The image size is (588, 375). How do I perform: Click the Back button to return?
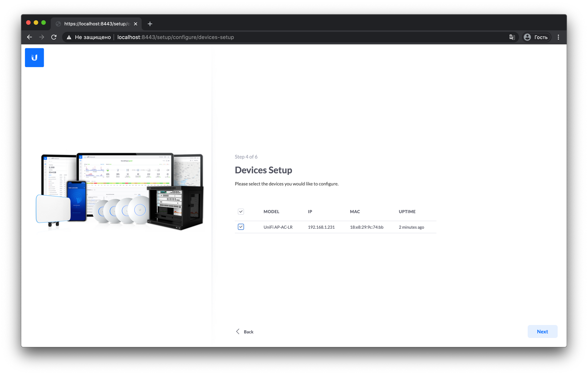tap(245, 331)
